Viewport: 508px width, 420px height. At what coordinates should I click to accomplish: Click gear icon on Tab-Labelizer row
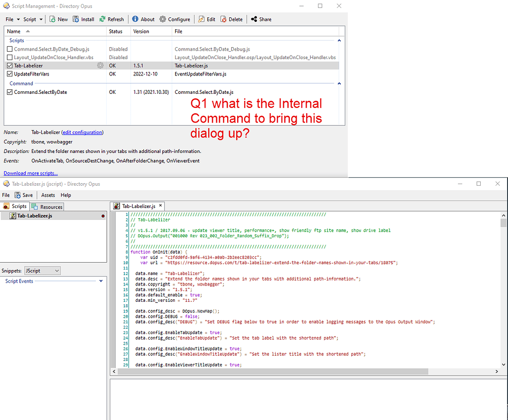pos(100,66)
